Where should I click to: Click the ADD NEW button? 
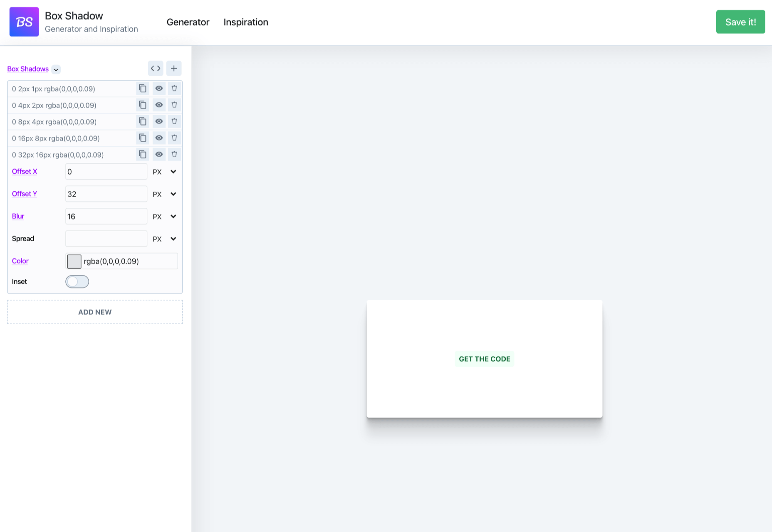95,312
